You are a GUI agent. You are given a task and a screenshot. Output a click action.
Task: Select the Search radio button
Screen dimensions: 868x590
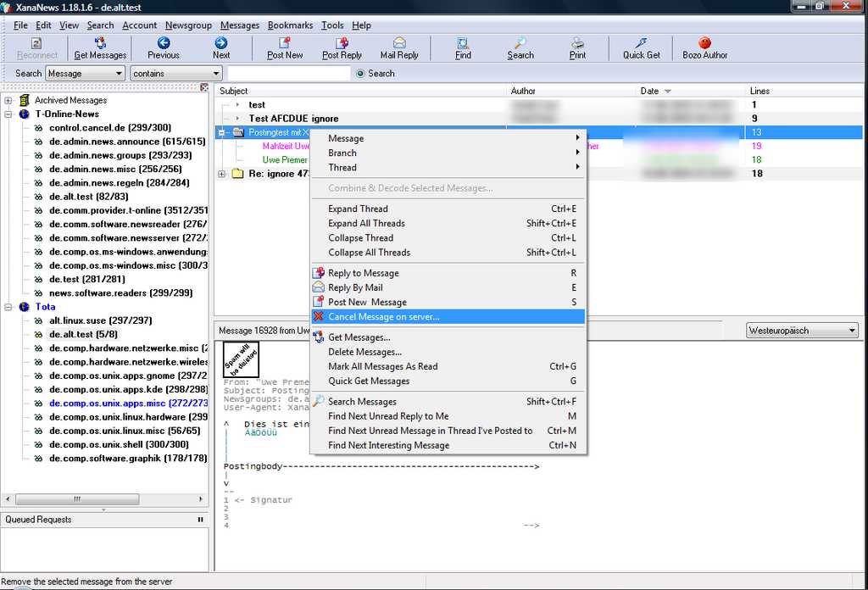point(360,74)
